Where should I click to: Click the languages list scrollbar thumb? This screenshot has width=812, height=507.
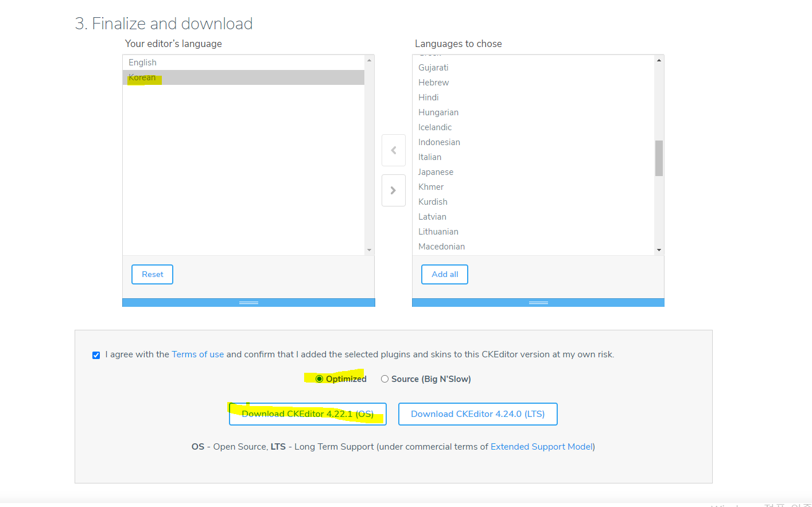point(659,158)
